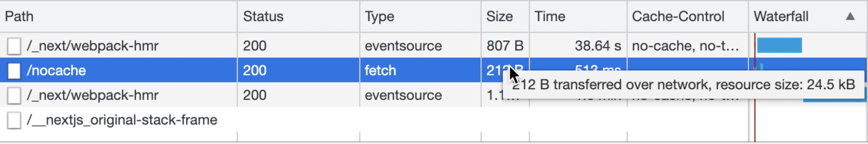The height and width of the screenshot is (144, 868).
Task: Open the /__nextjs_original-stack-frame request
Action: click(122, 120)
